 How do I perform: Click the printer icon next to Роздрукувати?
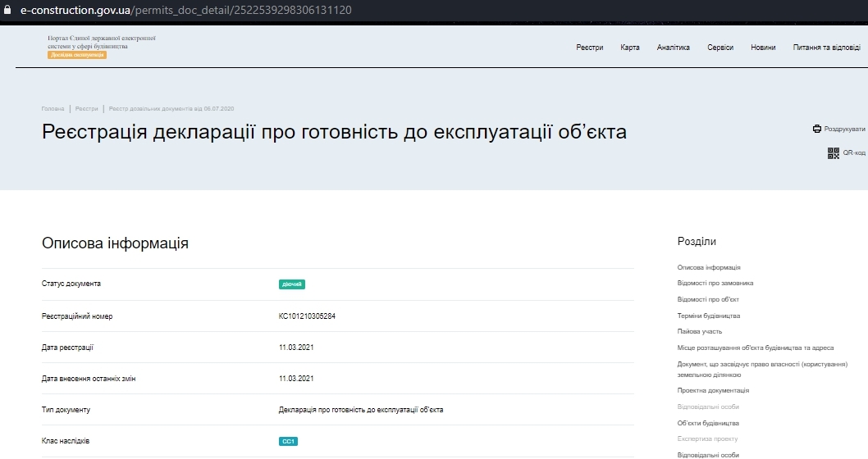(817, 129)
